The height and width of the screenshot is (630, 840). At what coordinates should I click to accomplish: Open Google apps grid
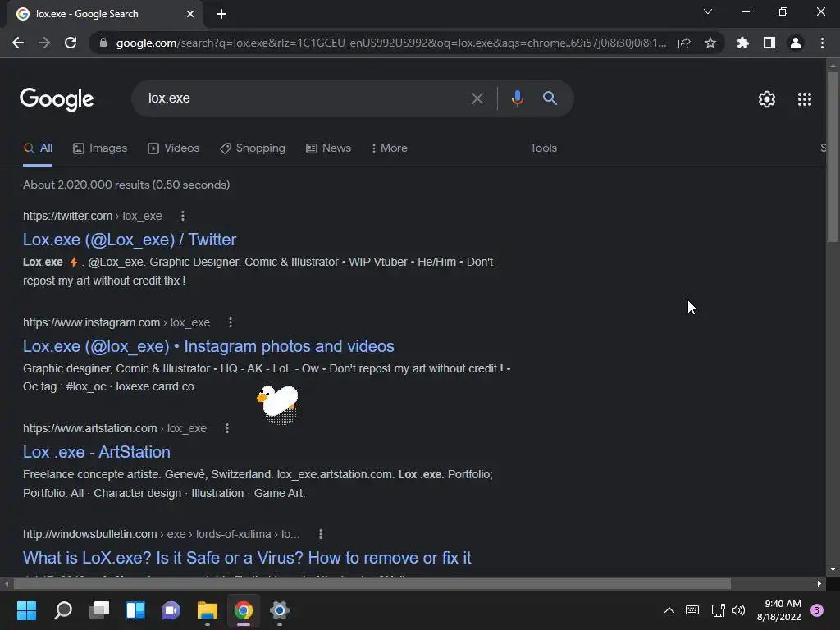[805, 99]
